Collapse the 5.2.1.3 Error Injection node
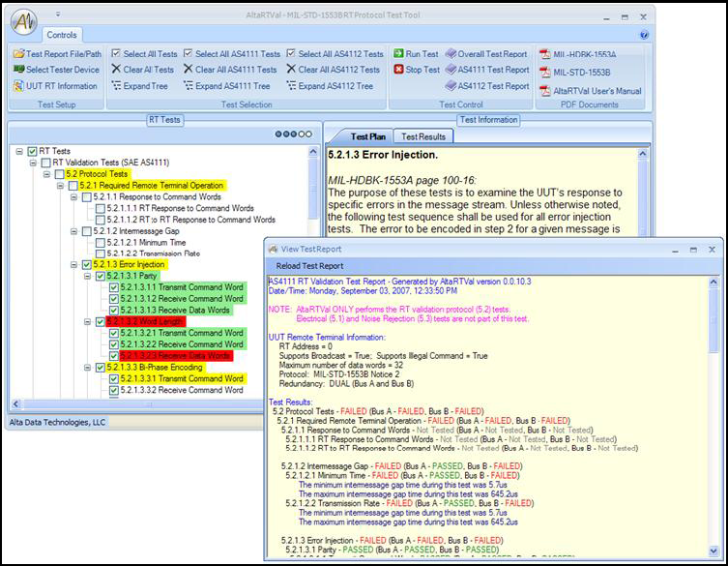 [x=73, y=265]
